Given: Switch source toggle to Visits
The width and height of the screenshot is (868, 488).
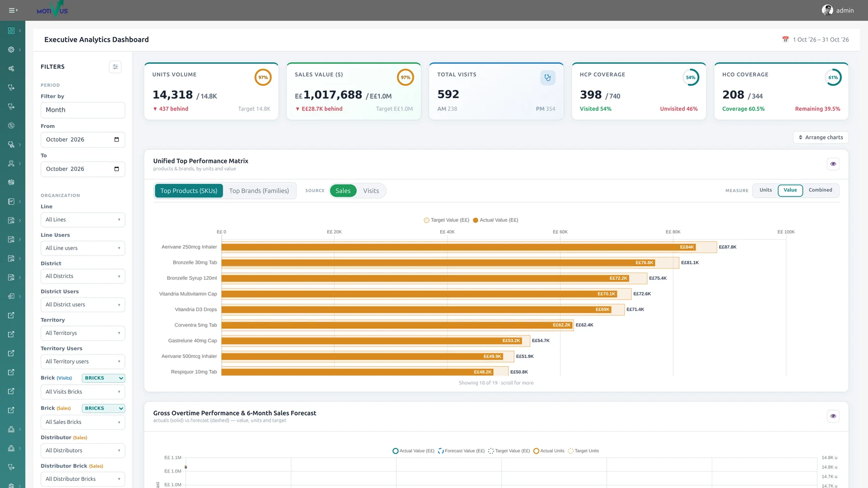Looking at the screenshot, I should tap(371, 191).
